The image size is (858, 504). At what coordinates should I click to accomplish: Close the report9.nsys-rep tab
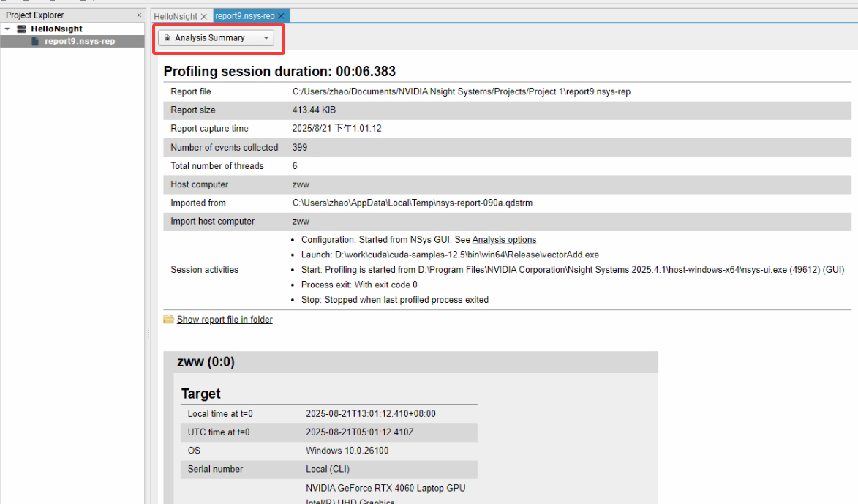point(281,16)
